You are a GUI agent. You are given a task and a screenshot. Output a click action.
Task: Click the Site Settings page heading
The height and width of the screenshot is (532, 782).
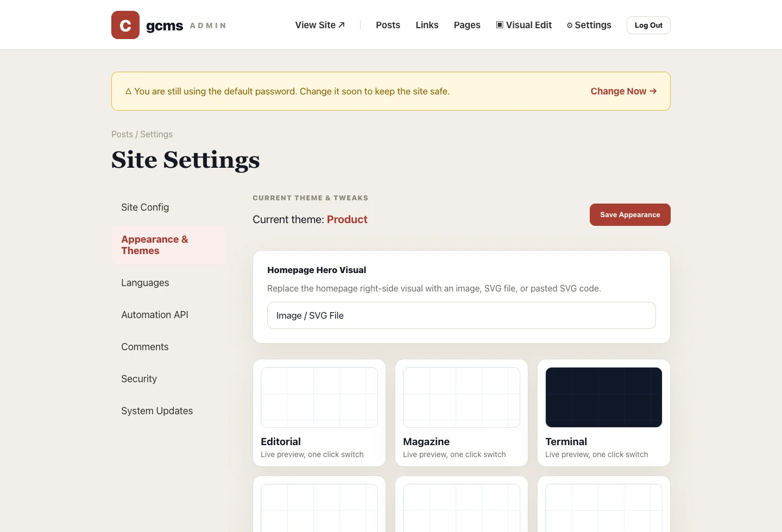point(186,160)
